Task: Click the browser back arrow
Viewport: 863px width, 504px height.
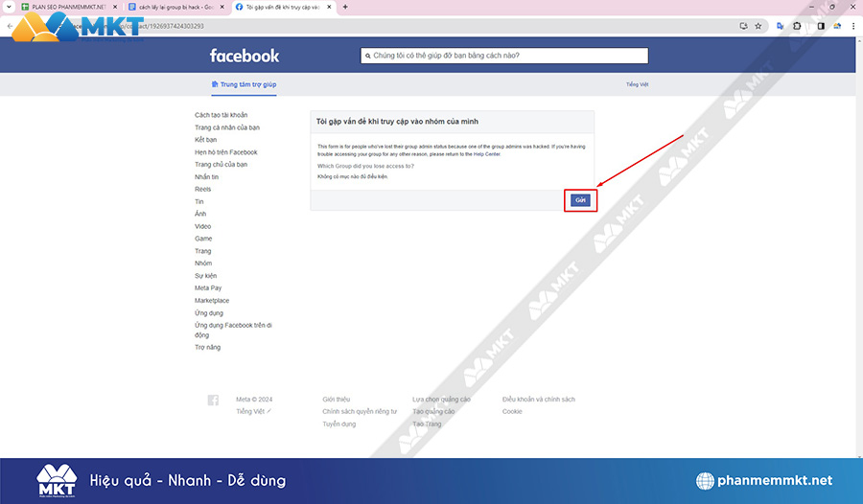Action: click(10, 26)
